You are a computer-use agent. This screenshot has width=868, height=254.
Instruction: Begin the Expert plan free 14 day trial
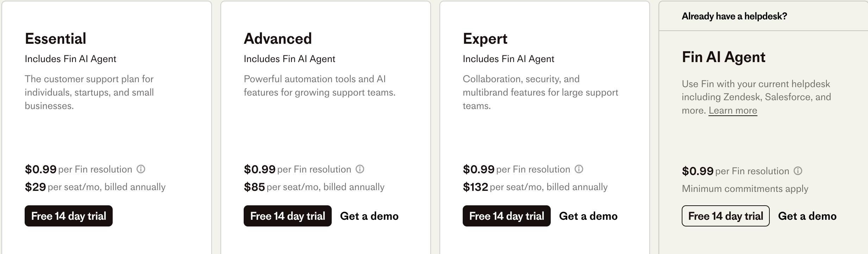tap(507, 216)
